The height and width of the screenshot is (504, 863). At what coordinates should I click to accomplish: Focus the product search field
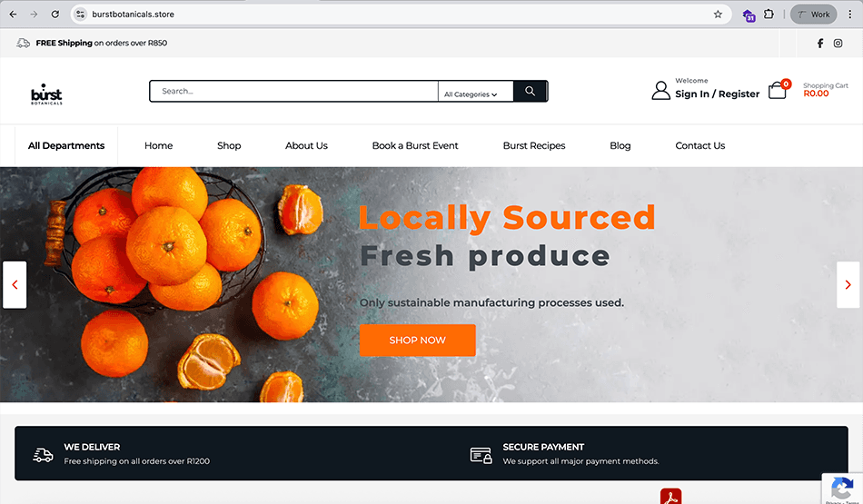pos(294,92)
